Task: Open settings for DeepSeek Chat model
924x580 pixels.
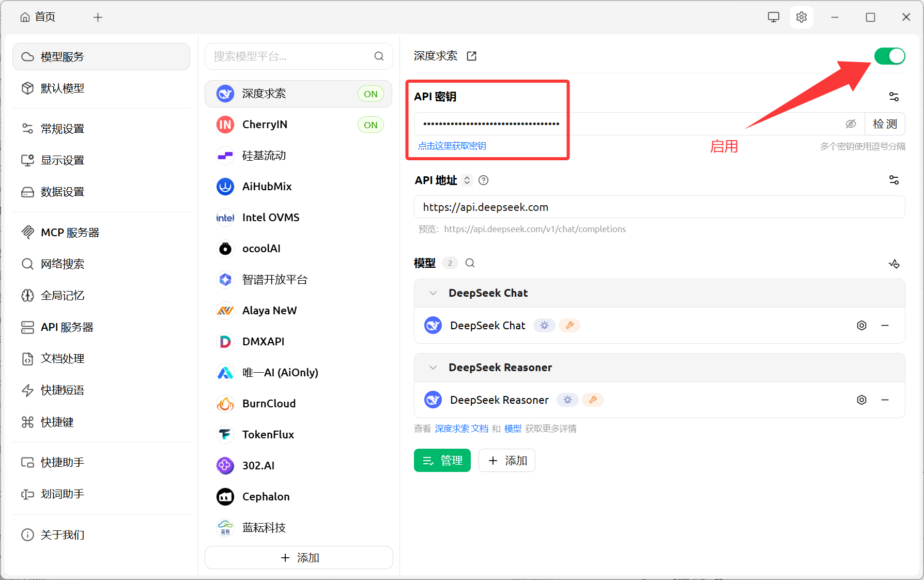Action: (861, 325)
